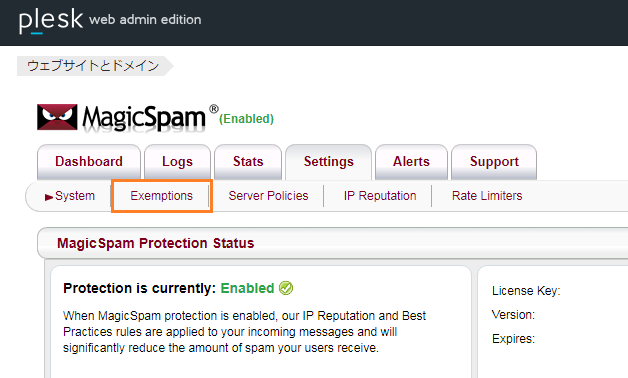628x378 pixels.
Task: Click the ウェブサイトとドメイン breadcrumb
Action: pyautogui.click(x=93, y=66)
